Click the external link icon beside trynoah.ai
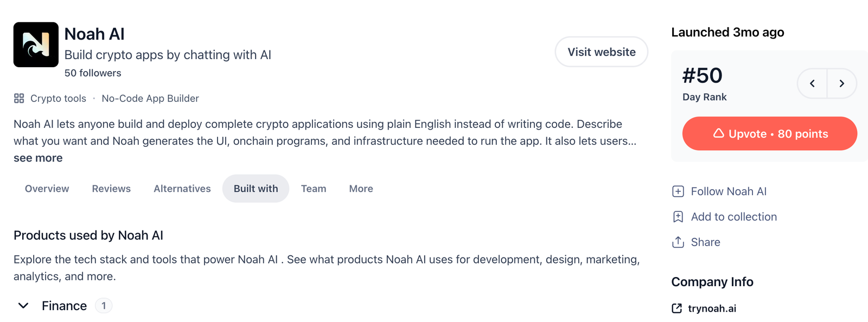Screen dimensions: 868x322 677,308
